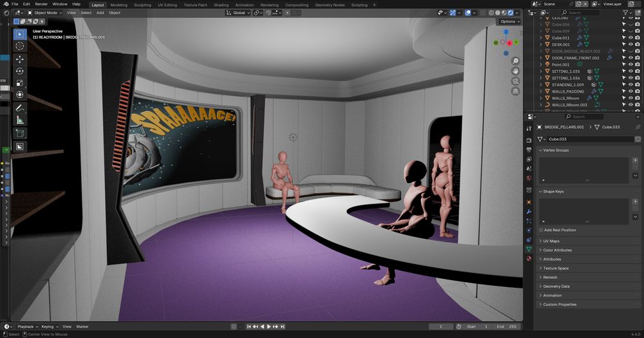Open the File menu
This screenshot has width=644, height=338.
(x=15, y=4)
